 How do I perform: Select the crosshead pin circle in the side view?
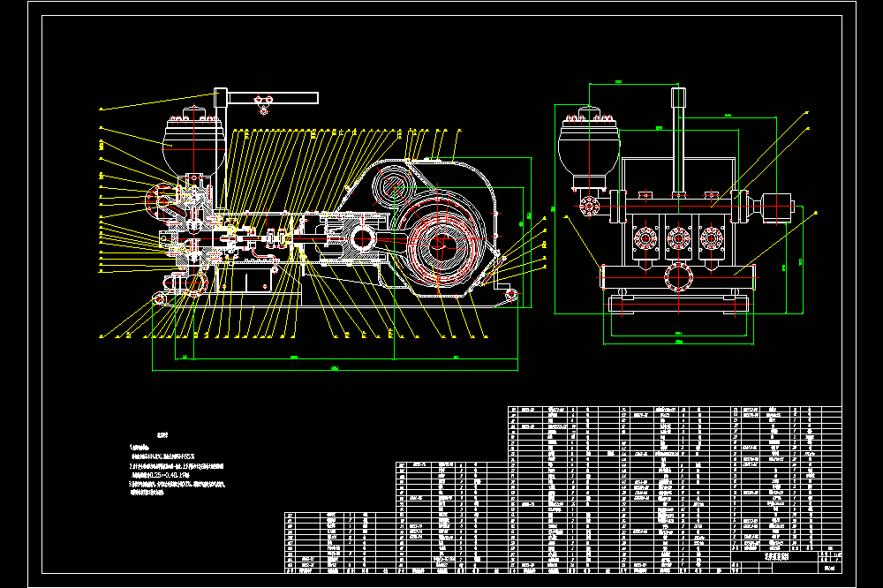click(x=362, y=238)
